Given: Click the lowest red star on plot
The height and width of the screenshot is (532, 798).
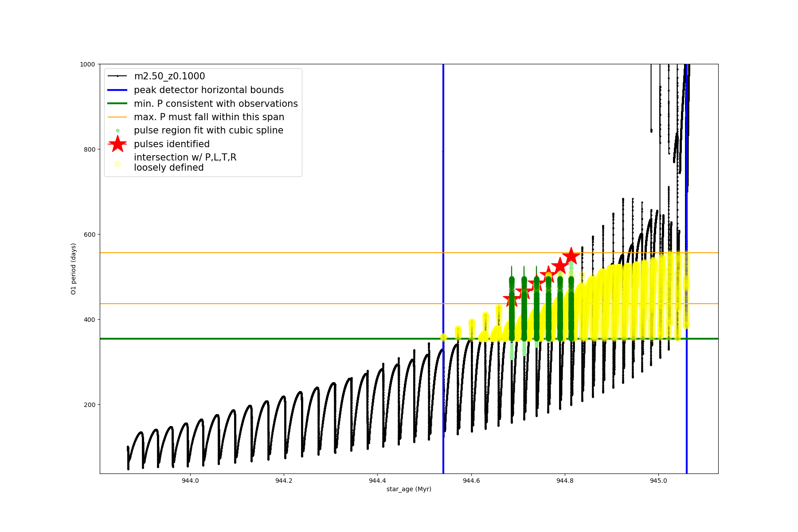Looking at the screenshot, I should (x=512, y=300).
